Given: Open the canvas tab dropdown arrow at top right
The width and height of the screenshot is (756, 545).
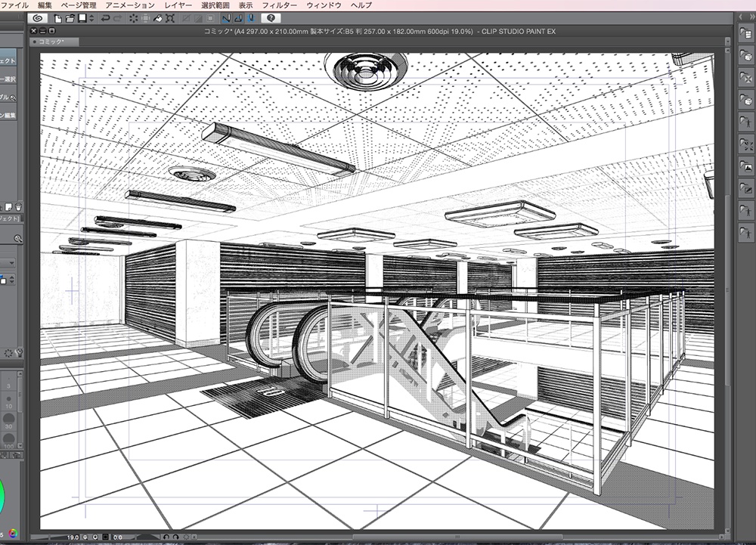Looking at the screenshot, I should (x=728, y=42).
